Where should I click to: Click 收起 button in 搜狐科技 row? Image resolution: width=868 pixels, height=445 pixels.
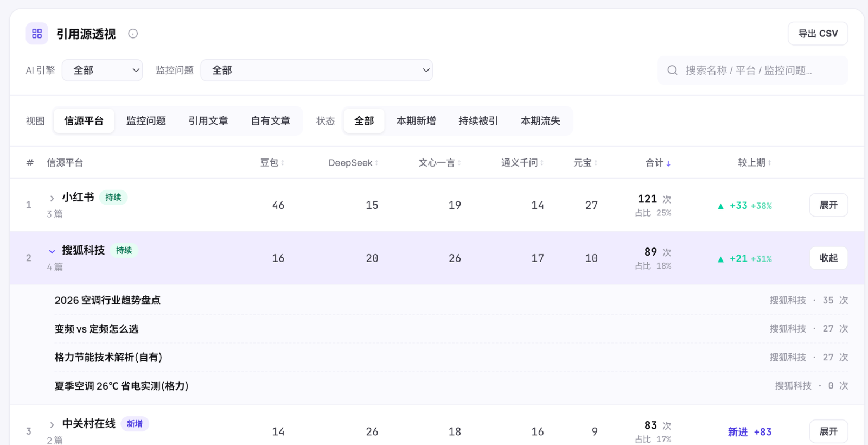pyautogui.click(x=828, y=258)
